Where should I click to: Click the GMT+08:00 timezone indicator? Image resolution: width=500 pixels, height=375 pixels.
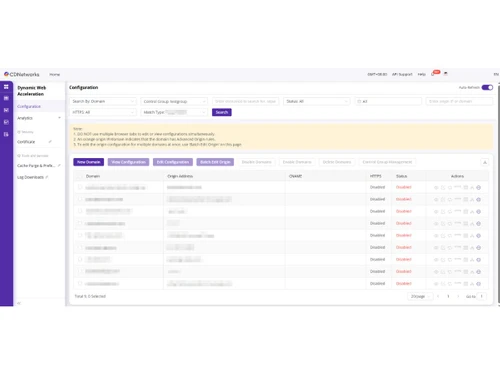377,74
